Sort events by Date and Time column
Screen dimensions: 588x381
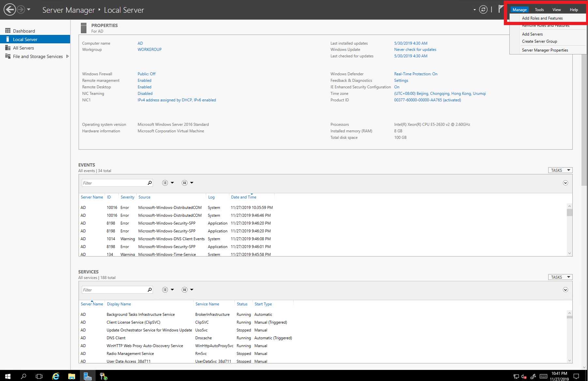(x=243, y=197)
